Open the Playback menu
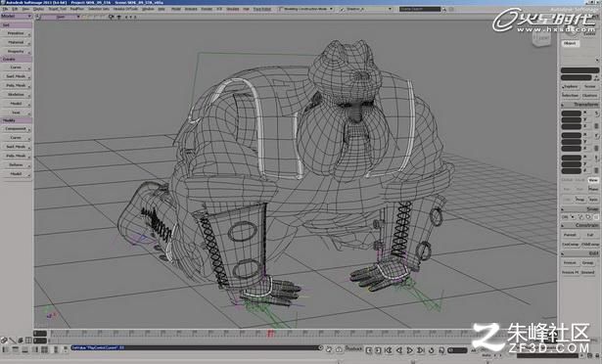 (x=353, y=348)
